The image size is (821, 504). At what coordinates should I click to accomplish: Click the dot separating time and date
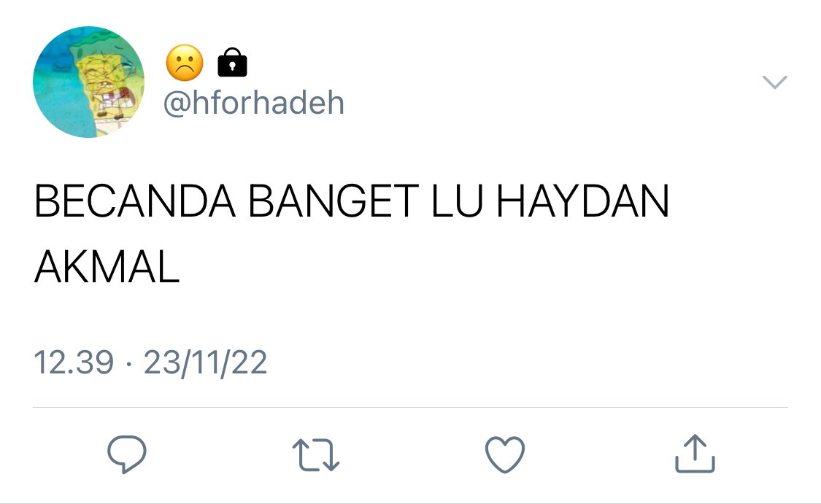pos(128,363)
